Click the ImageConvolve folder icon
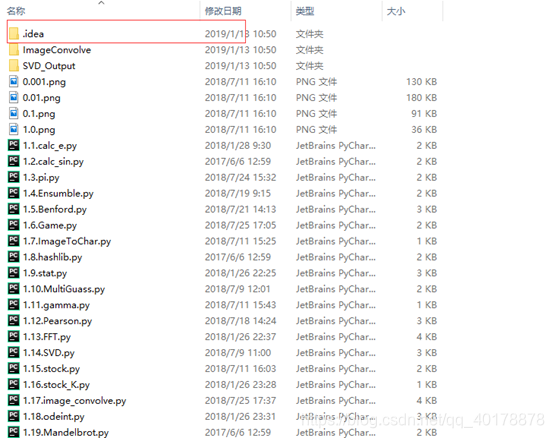This screenshot has height=438, width=554. pyautogui.click(x=14, y=49)
